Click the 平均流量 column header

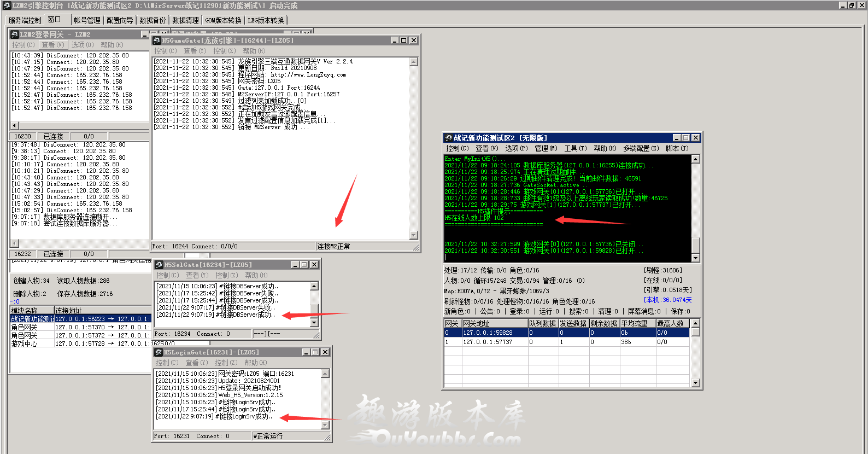coord(634,323)
